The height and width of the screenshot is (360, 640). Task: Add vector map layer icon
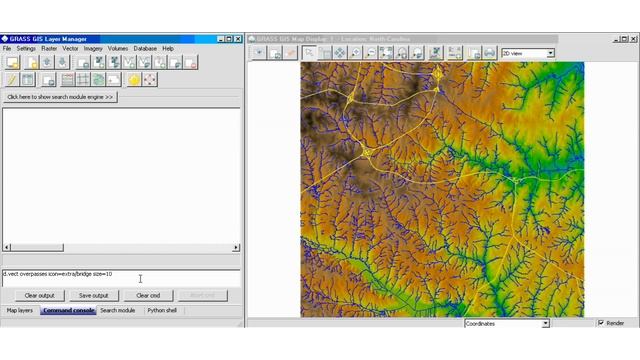[x=129, y=62]
